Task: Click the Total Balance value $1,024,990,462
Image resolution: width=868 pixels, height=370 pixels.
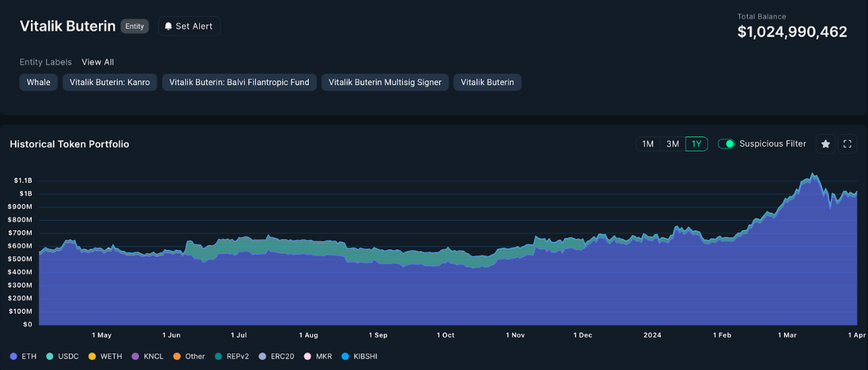Action: click(792, 32)
